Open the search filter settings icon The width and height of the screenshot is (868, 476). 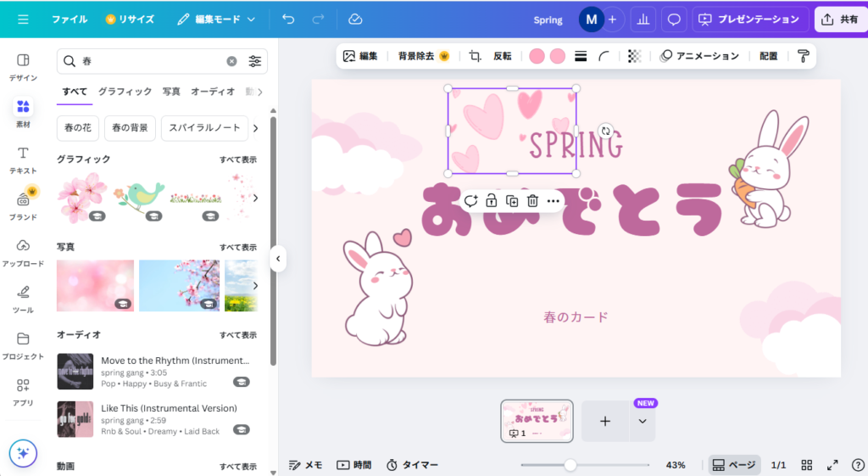pos(255,62)
